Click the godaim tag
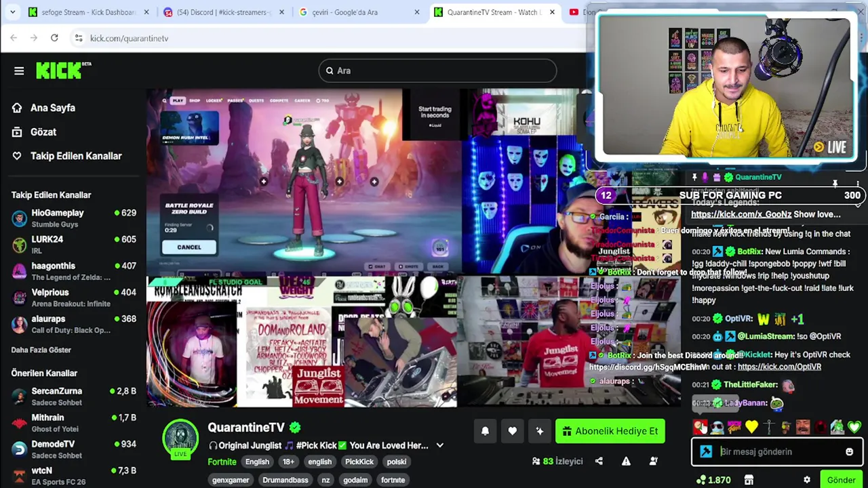This screenshot has height=488, width=868. [355, 480]
